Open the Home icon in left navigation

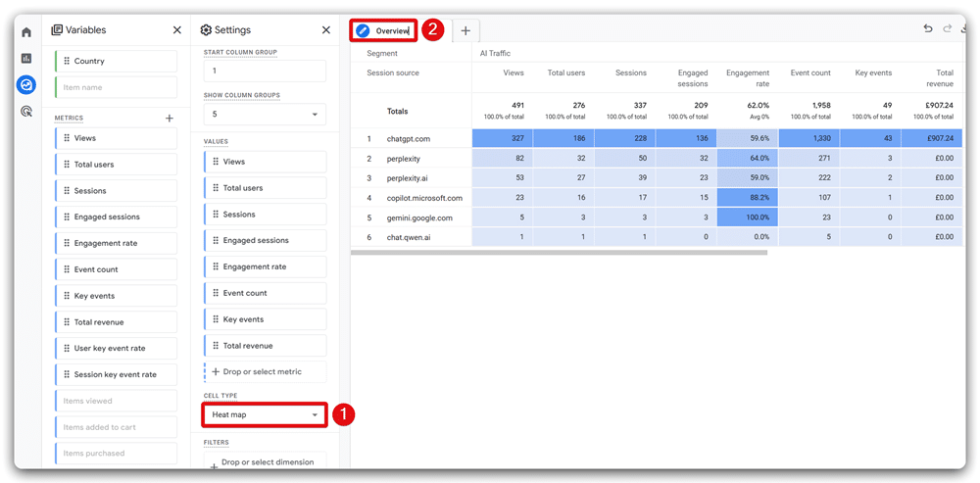(x=26, y=32)
